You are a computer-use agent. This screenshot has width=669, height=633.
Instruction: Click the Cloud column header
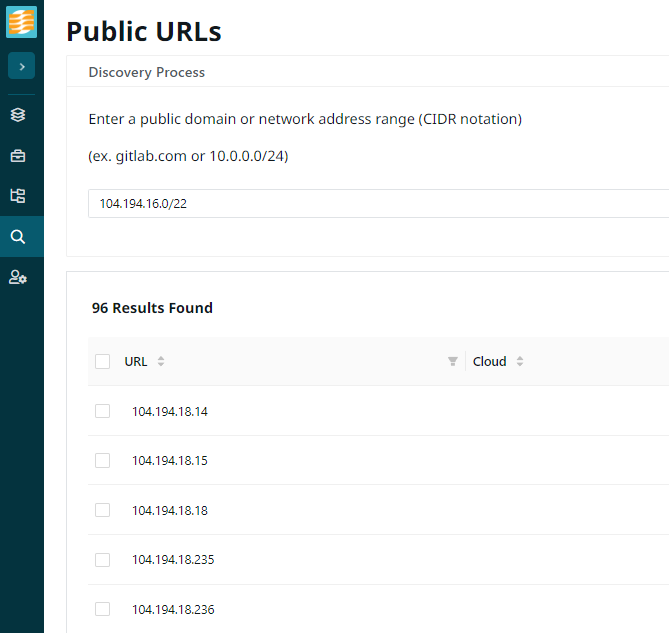pyautogui.click(x=489, y=362)
